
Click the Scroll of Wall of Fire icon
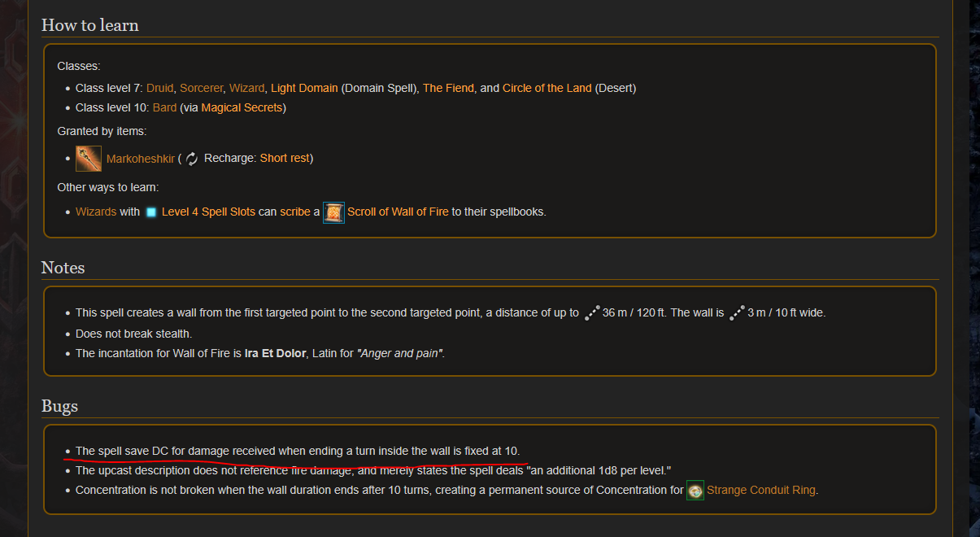(x=333, y=212)
